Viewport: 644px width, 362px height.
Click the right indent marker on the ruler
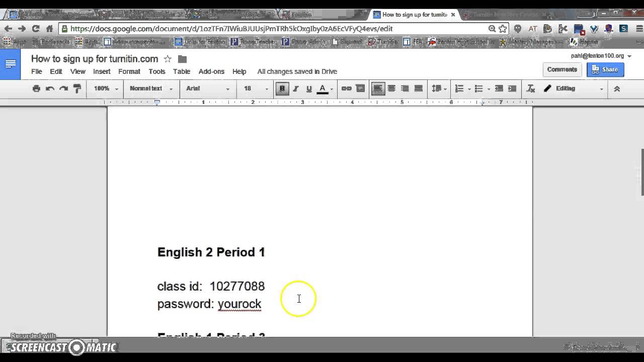tap(482, 103)
